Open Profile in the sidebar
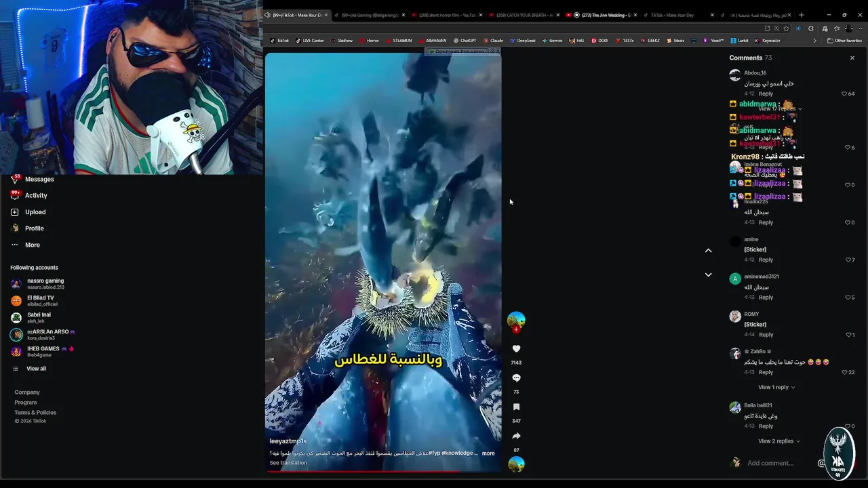Image resolution: width=868 pixels, height=488 pixels. pos(27,228)
